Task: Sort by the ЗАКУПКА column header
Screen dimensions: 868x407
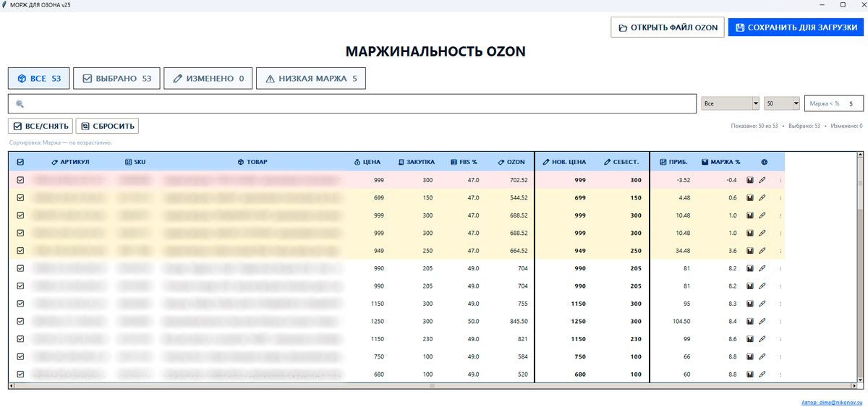Action: click(x=417, y=162)
